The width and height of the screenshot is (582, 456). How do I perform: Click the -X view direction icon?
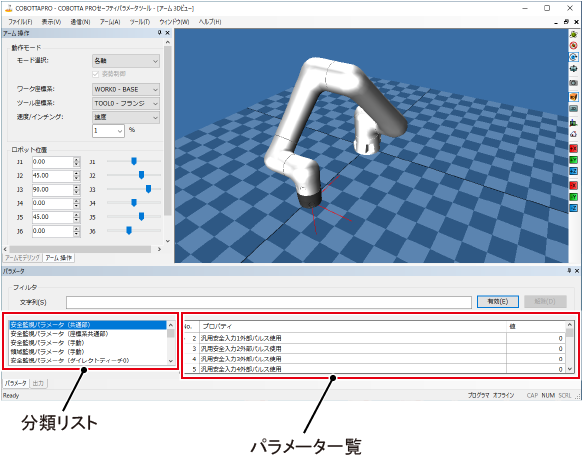point(573,185)
